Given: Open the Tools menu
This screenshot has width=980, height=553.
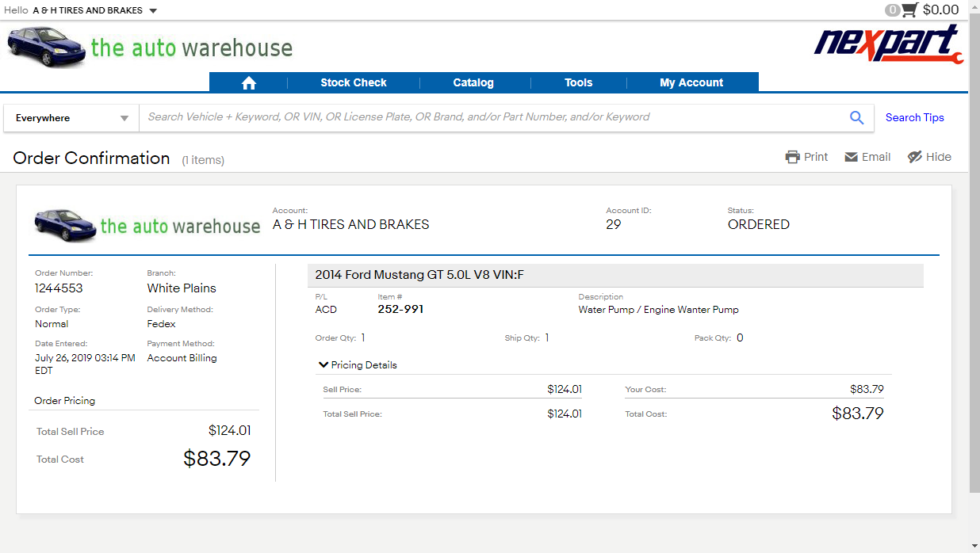Looking at the screenshot, I should [x=579, y=82].
